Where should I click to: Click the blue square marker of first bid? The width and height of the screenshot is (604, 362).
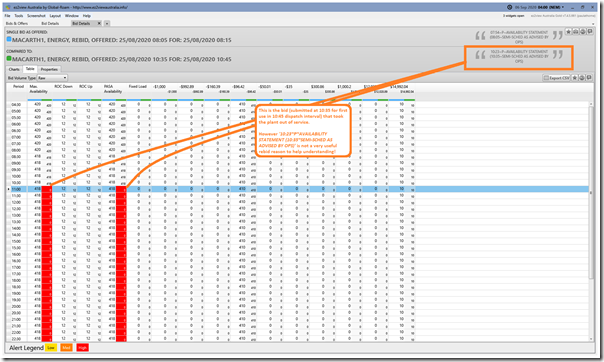pos(9,39)
